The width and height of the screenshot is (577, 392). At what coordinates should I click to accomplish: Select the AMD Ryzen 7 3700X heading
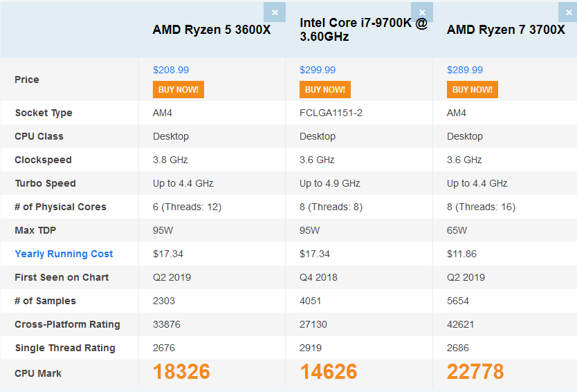point(506,30)
